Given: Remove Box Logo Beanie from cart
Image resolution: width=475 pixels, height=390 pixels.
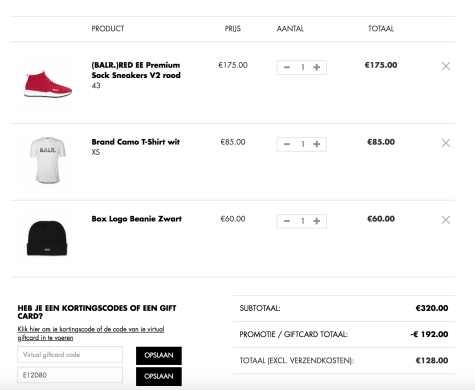Looking at the screenshot, I should [x=446, y=220].
